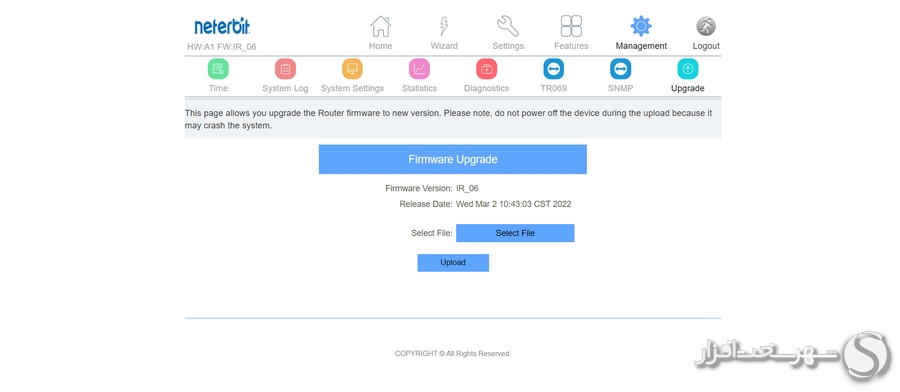Image resolution: width=900 pixels, height=392 pixels.
Task: Open the Features grid icon
Action: (x=571, y=26)
